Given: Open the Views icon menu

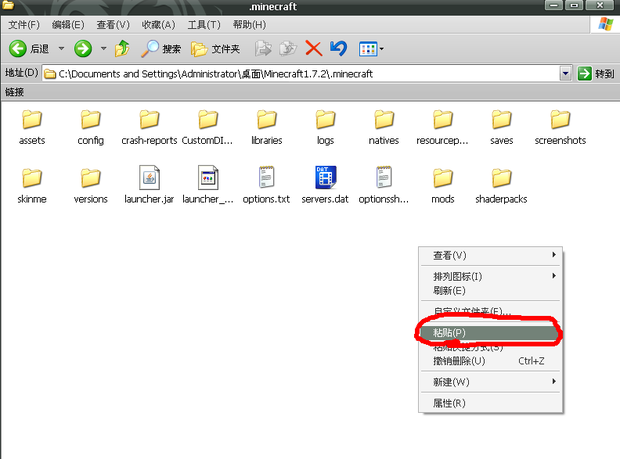Looking at the screenshot, I should [371, 49].
